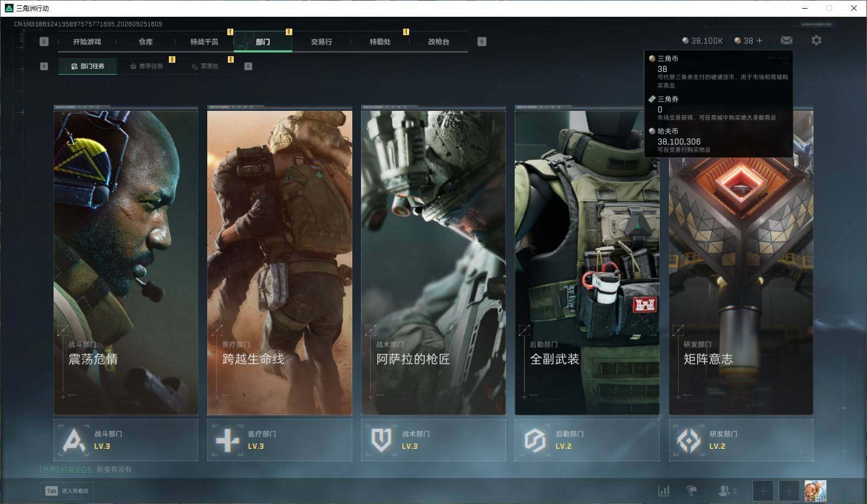Viewport: 867px width, 504px height.
Task: Click the expand corner icon on 矩阵意志 card
Action: coord(678,330)
